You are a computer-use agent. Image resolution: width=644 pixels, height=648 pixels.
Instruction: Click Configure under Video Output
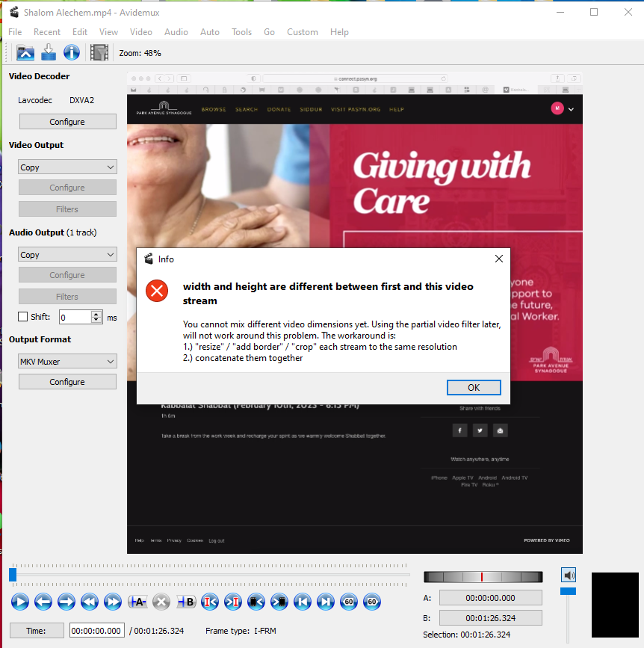(x=67, y=187)
